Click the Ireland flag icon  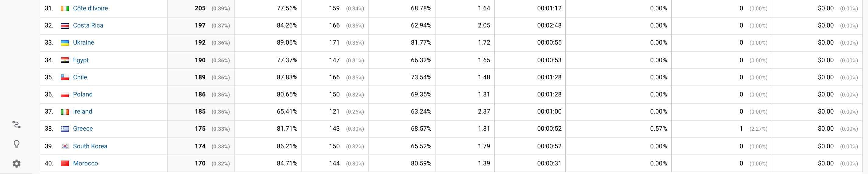click(65, 112)
